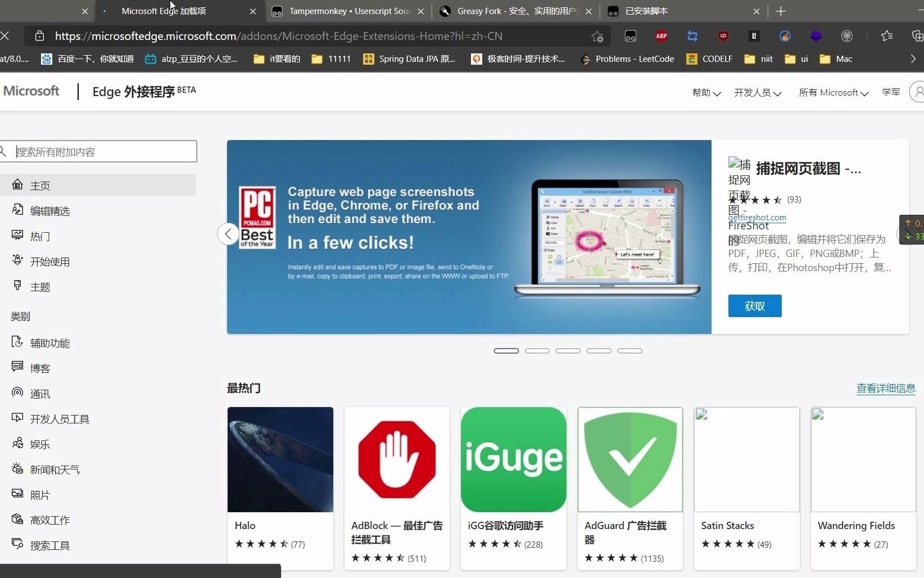Screen dimensions: 924x578
Task: Open 学军 account name link
Action: [891, 92]
